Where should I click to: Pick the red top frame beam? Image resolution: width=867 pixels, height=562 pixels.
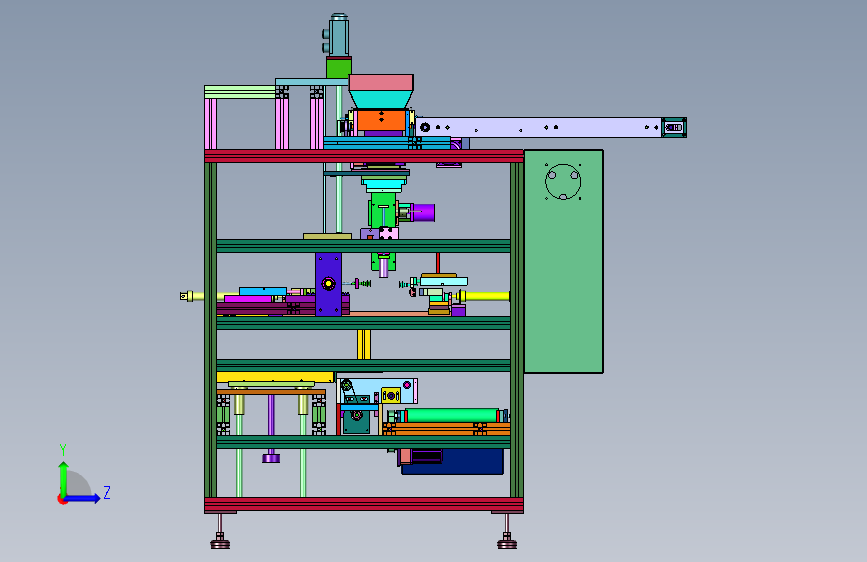pos(364,155)
